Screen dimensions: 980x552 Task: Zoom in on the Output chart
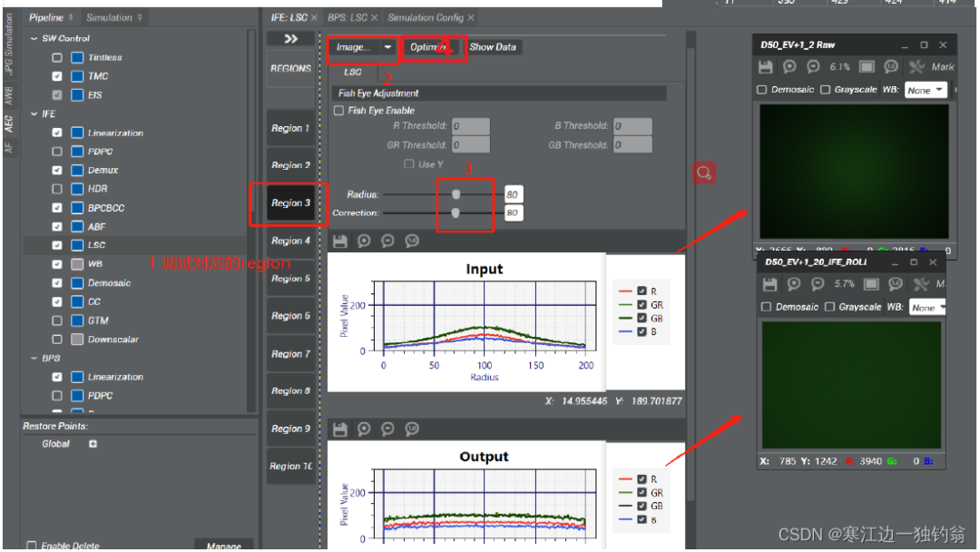coord(364,429)
